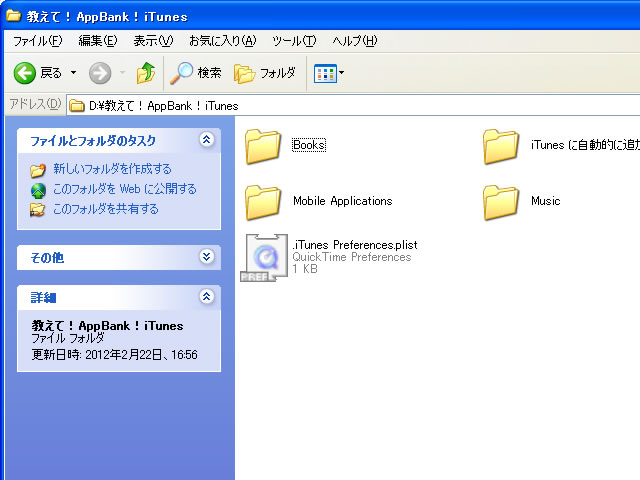Select the Music folder icon
Screen dimensions: 640x480
(x=501, y=202)
